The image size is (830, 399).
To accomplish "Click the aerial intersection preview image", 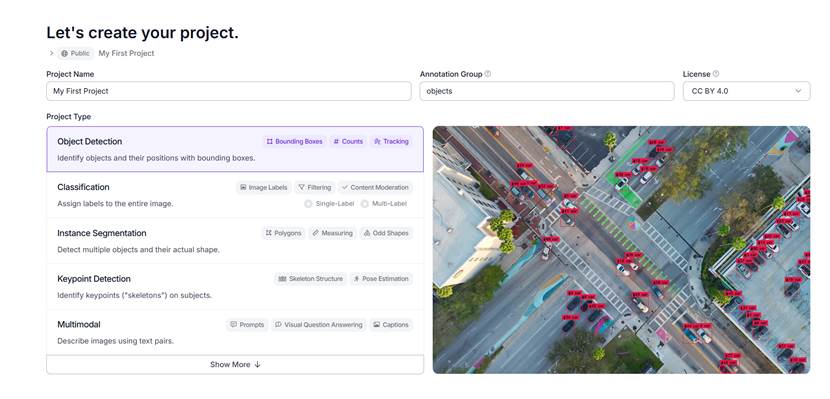I will 621,250.
